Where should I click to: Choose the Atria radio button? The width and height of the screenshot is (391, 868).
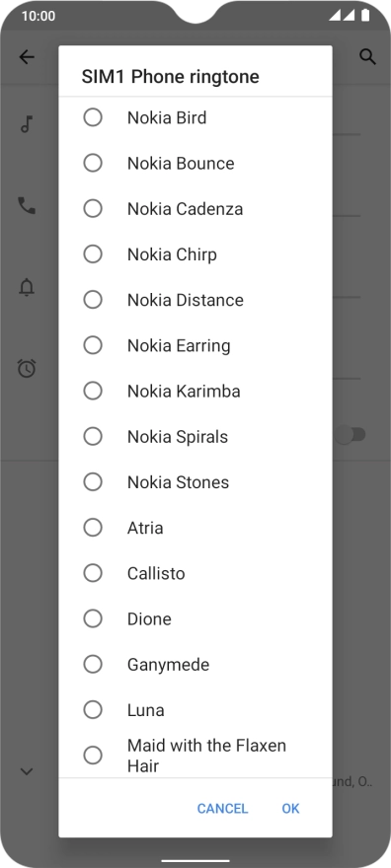93,528
